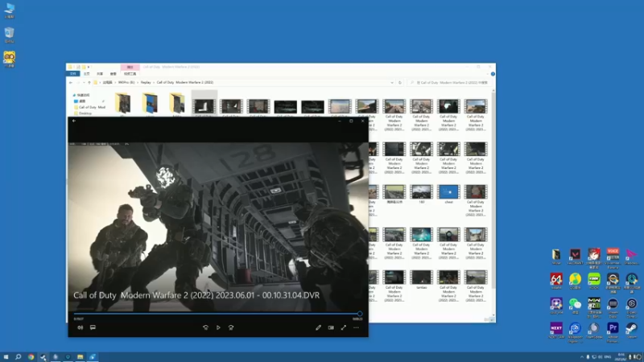This screenshot has height=362, width=644.
Task: Open the Stream Deck desktop shortcut
Action: point(613,307)
